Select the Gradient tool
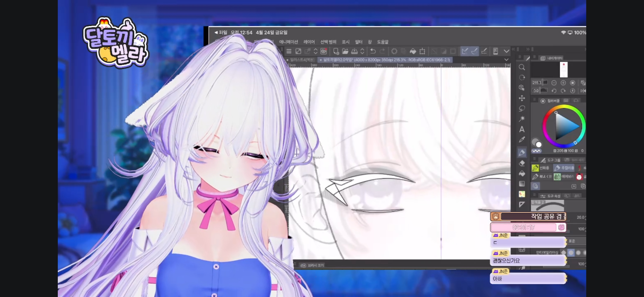Screen dimensions: 644x297 point(522,184)
